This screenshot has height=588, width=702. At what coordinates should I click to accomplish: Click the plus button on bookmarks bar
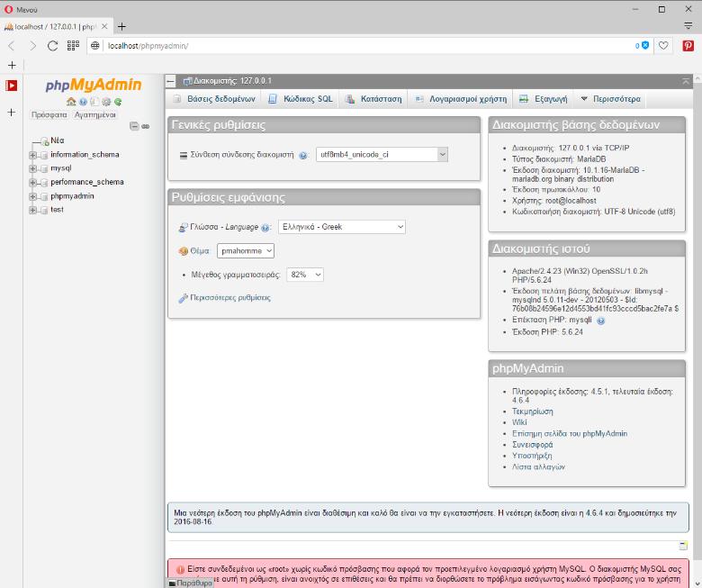pyautogui.click(x=12, y=65)
